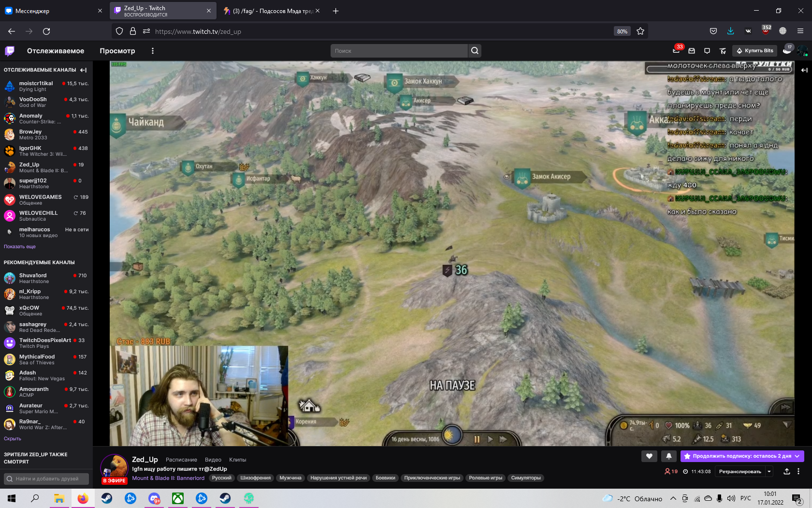Go back with browser back arrow

tap(12, 31)
